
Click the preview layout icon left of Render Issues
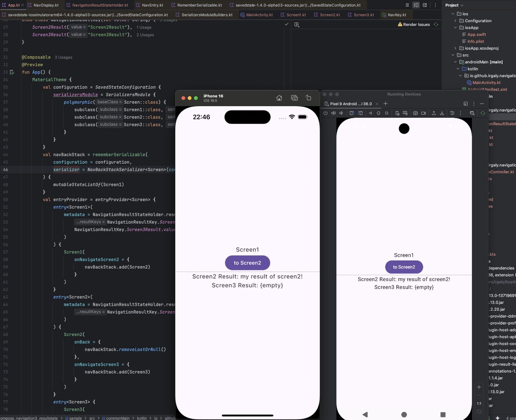(x=297, y=25)
